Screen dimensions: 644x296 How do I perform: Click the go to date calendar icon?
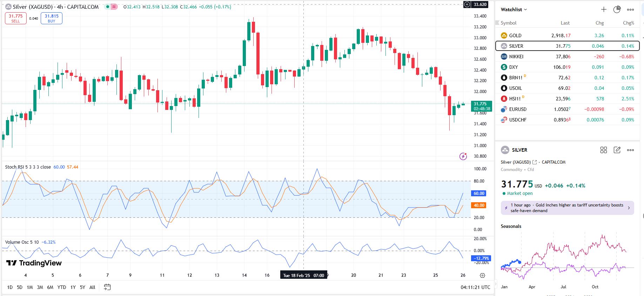[x=107, y=287]
